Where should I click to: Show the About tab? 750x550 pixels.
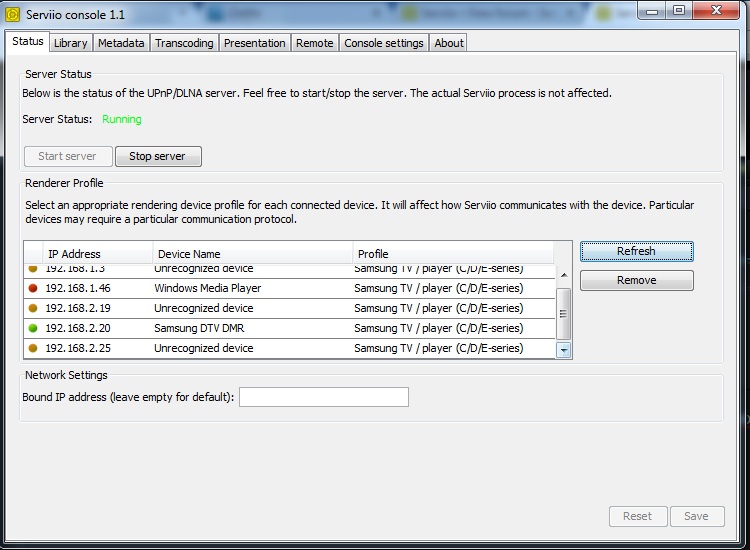(x=449, y=43)
